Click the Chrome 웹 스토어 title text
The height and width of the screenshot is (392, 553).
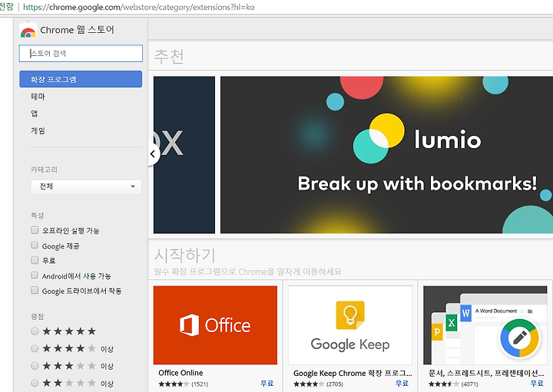pos(78,30)
